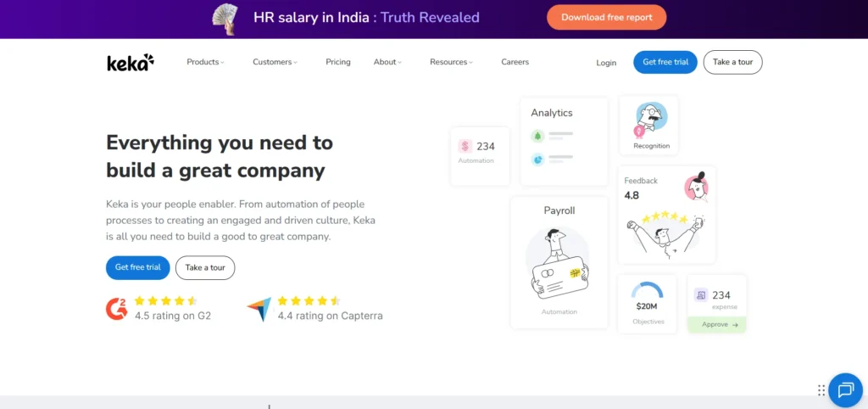Click hero Take a tour button
This screenshot has width=868, height=409.
(205, 267)
